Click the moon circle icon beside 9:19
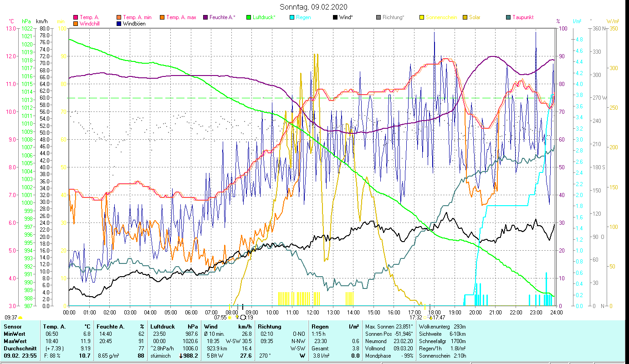 243,318
